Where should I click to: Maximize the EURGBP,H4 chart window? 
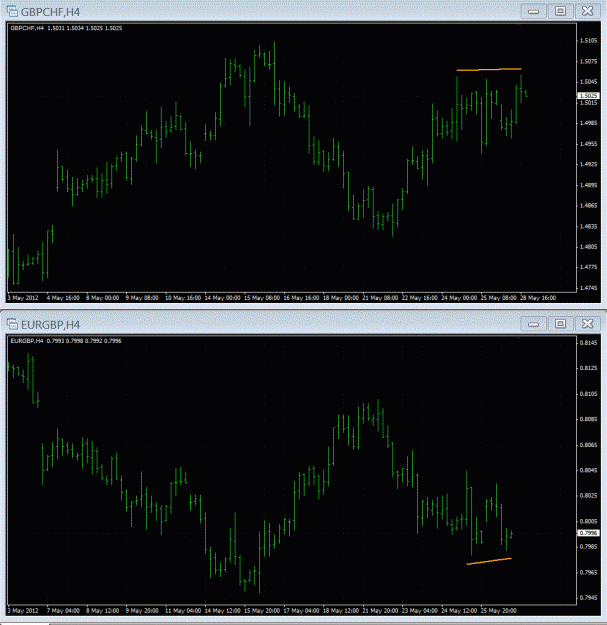click(560, 324)
